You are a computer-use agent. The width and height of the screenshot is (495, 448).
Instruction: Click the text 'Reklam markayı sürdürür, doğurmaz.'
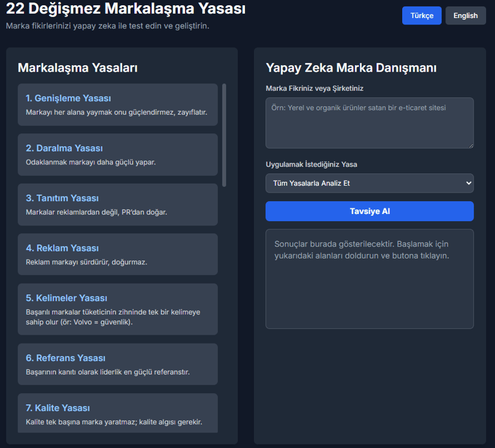86,262
